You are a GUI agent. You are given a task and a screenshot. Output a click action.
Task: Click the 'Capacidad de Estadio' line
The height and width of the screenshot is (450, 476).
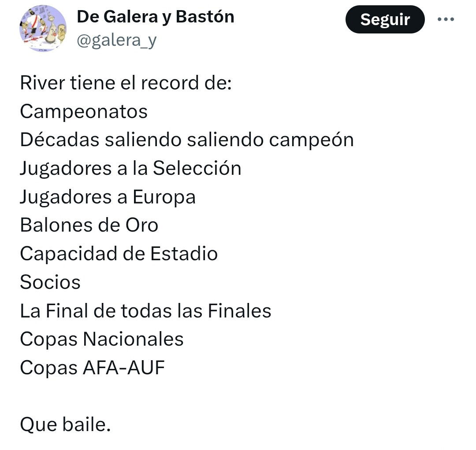(119, 254)
